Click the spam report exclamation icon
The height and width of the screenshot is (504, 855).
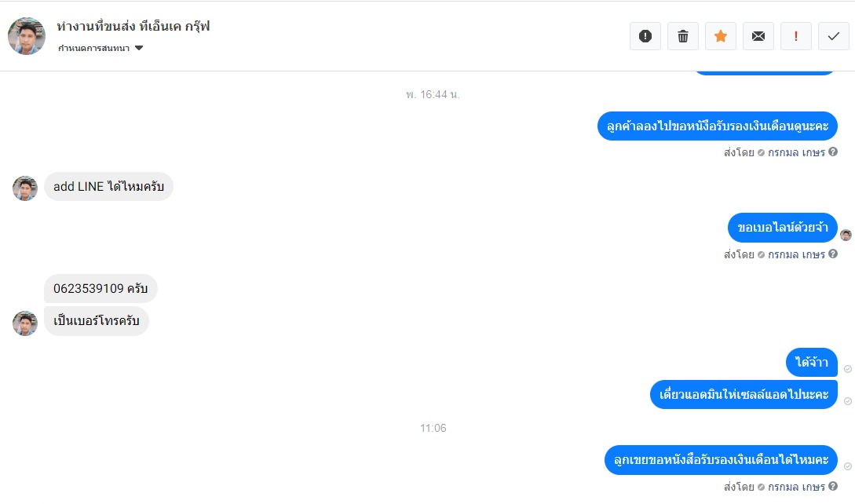pyautogui.click(x=645, y=36)
